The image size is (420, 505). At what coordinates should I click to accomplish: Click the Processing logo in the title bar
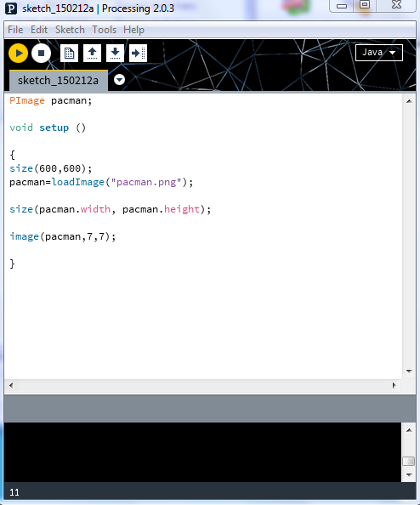(x=11, y=8)
